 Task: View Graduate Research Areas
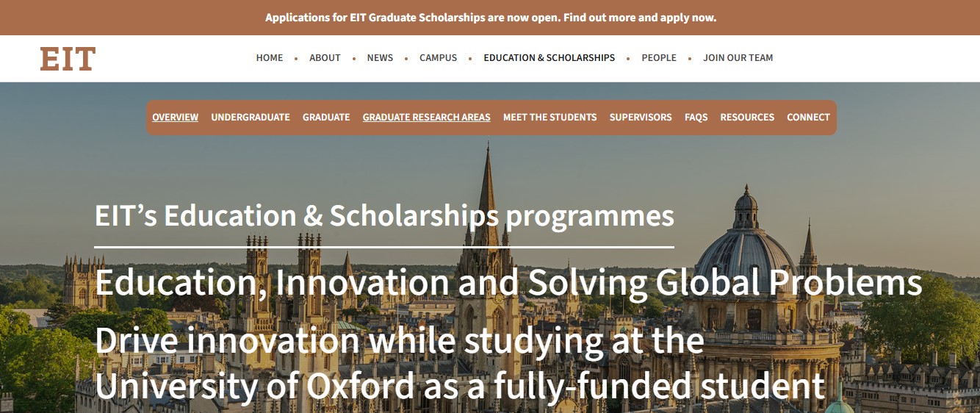426,118
